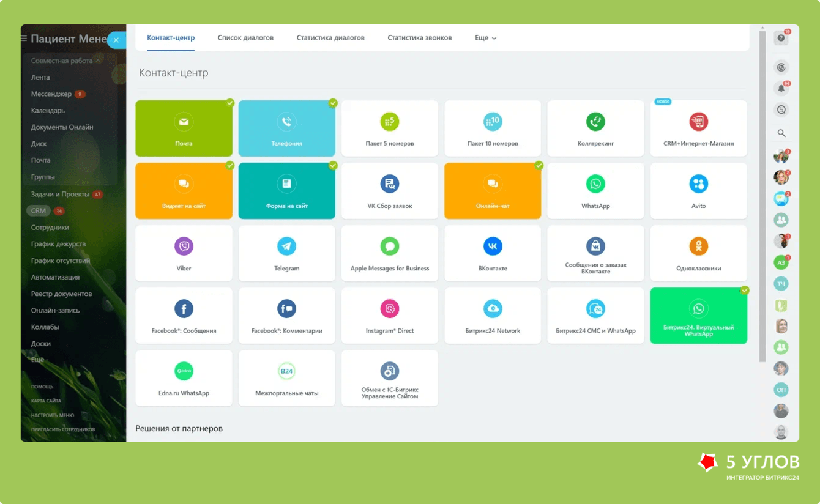Connect the Одноклассники channel
The width and height of the screenshot is (820, 504).
pos(699,253)
